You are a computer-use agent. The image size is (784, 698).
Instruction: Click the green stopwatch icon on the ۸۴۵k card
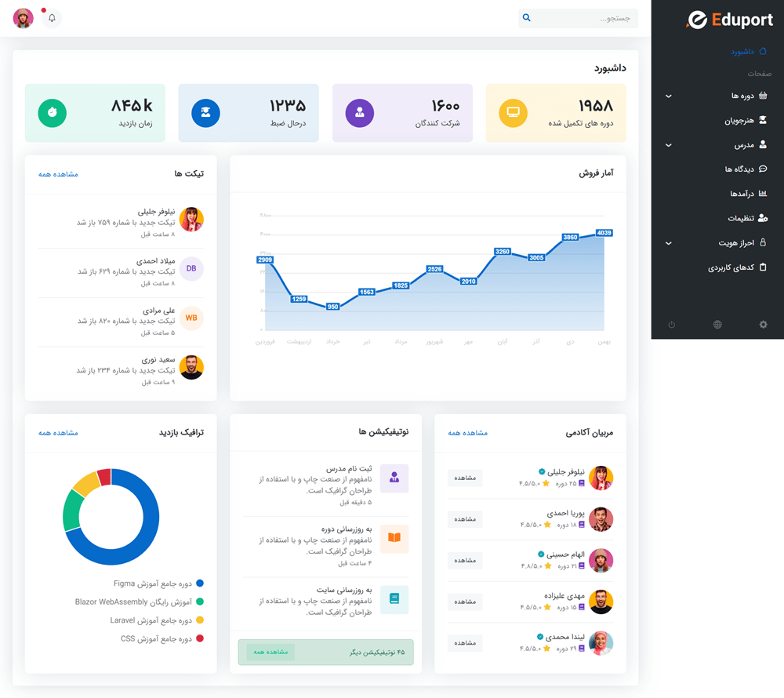click(x=52, y=113)
